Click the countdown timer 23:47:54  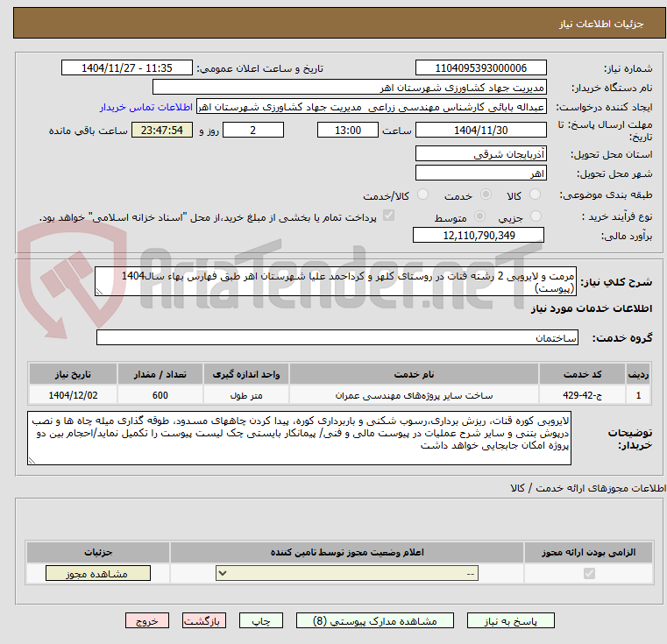(162, 131)
